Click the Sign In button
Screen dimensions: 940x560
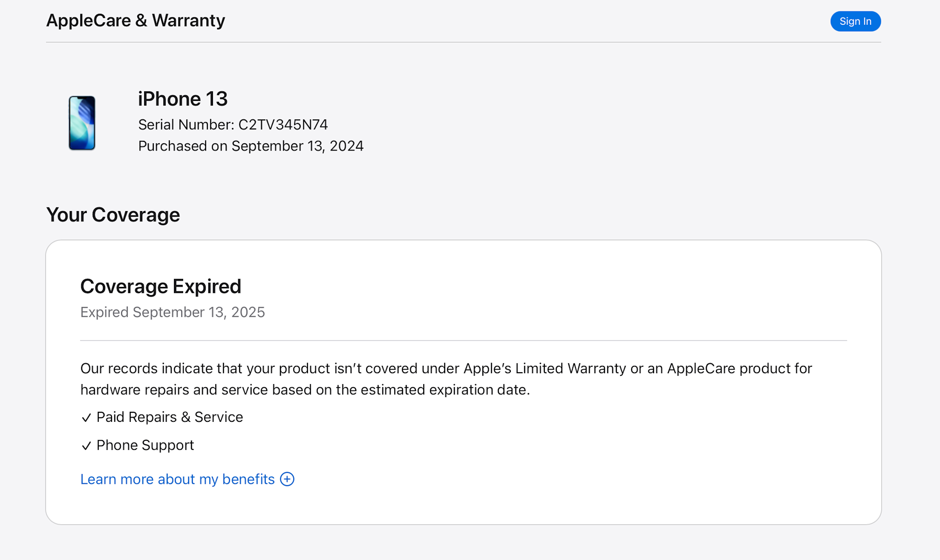pyautogui.click(x=855, y=22)
